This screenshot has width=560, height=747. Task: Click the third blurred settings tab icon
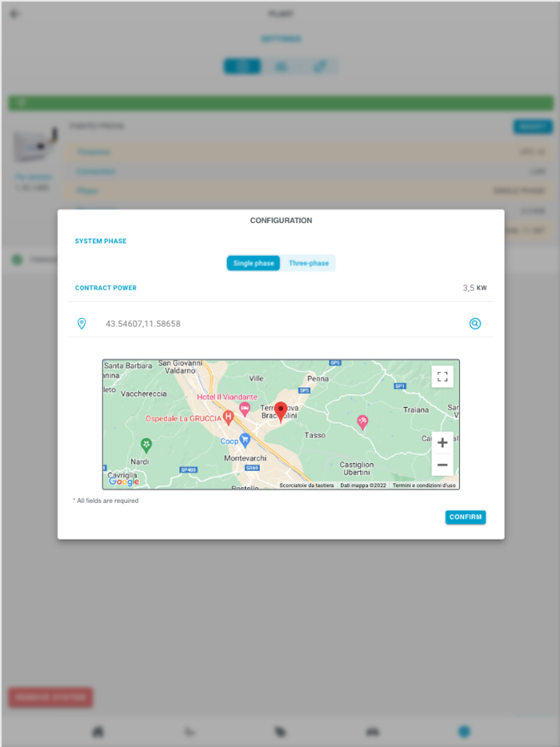tap(319, 66)
